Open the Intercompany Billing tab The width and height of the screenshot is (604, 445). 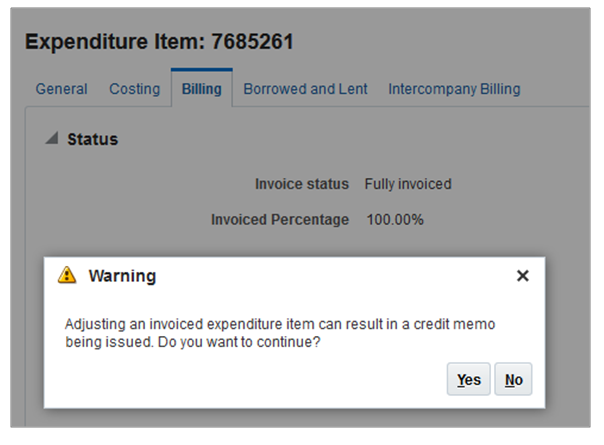click(x=454, y=89)
